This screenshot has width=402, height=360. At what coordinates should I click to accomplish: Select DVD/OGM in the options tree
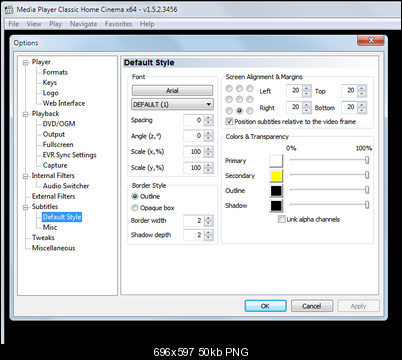tap(59, 124)
